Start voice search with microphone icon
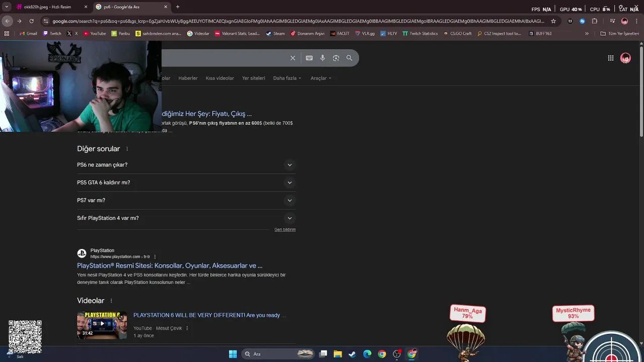644x362 pixels. point(323,58)
